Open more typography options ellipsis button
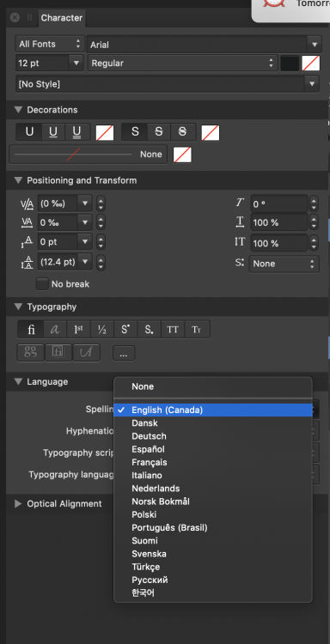The height and width of the screenshot is (644, 330). tap(124, 353)
